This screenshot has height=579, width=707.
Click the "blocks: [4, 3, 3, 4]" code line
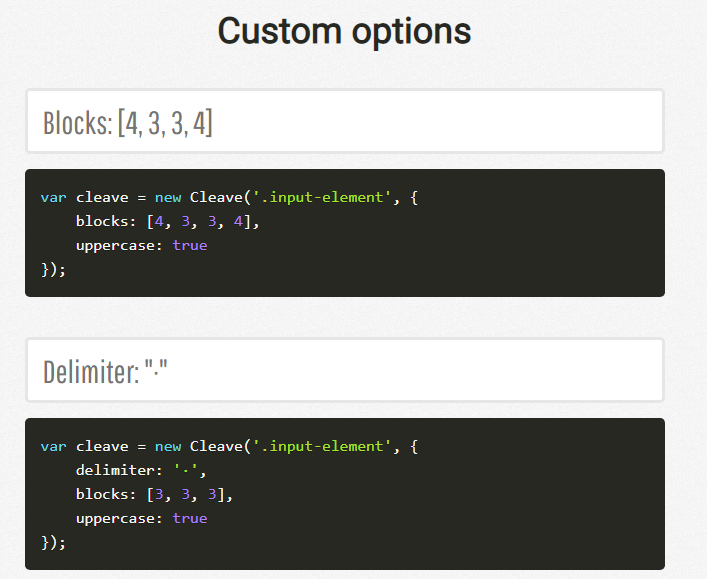coord(167,221)
